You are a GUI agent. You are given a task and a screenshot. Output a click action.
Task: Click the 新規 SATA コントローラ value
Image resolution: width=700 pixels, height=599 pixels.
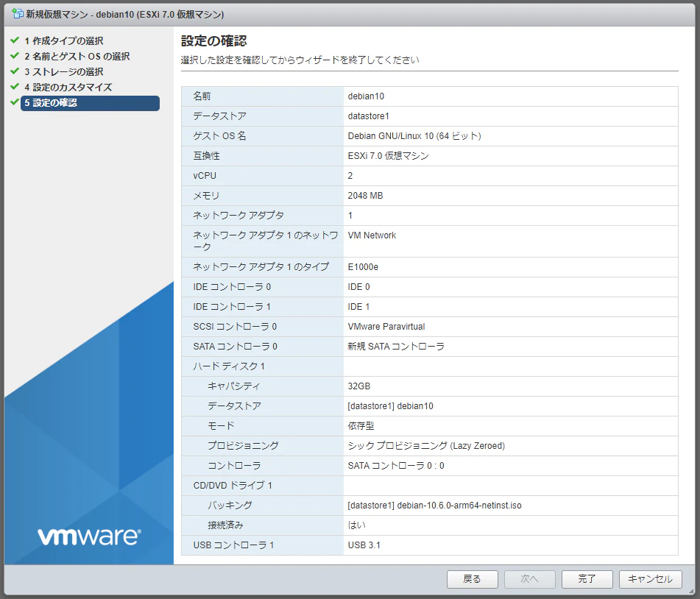point(396,347)
